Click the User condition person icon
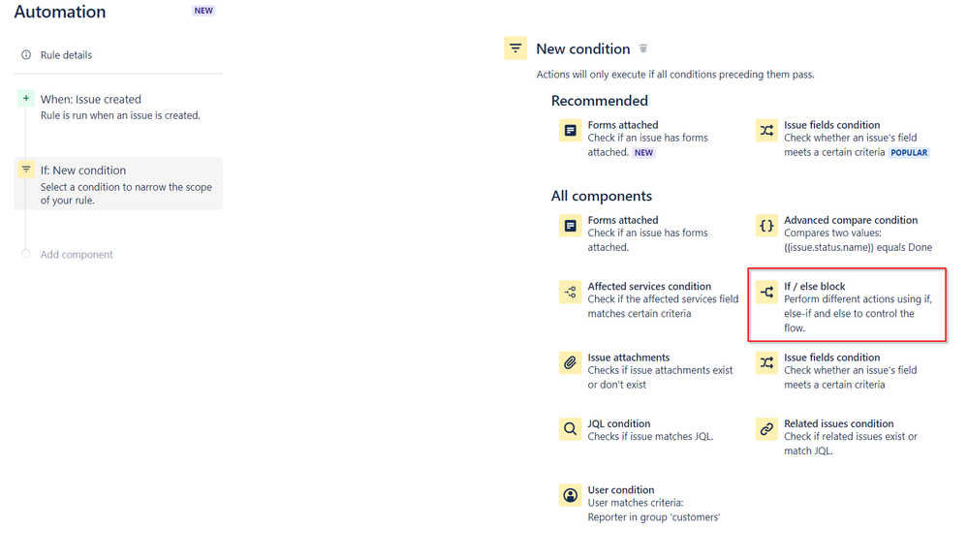Image resolution: width=968 pixels, height=560 pixels. tap(571, 495)
